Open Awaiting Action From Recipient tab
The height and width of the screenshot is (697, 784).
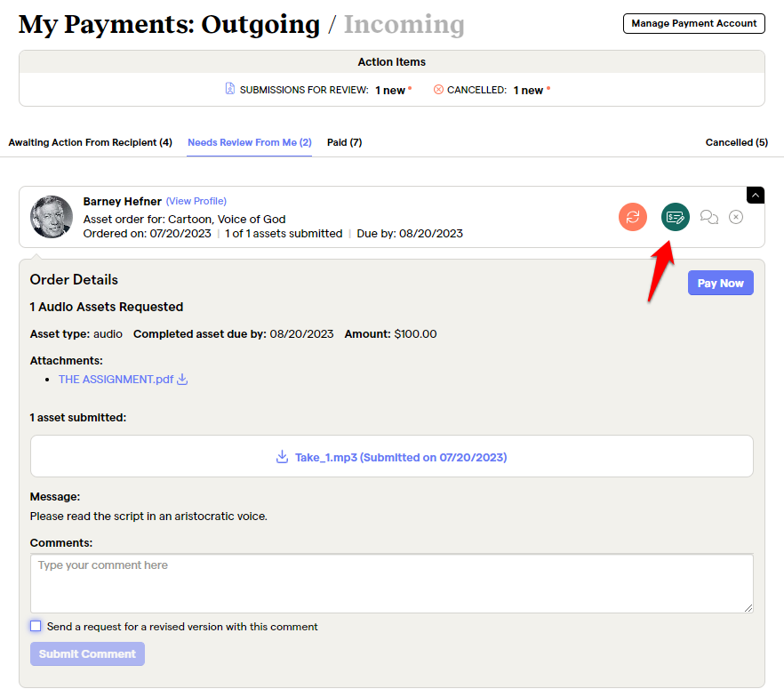pos(91,142)
